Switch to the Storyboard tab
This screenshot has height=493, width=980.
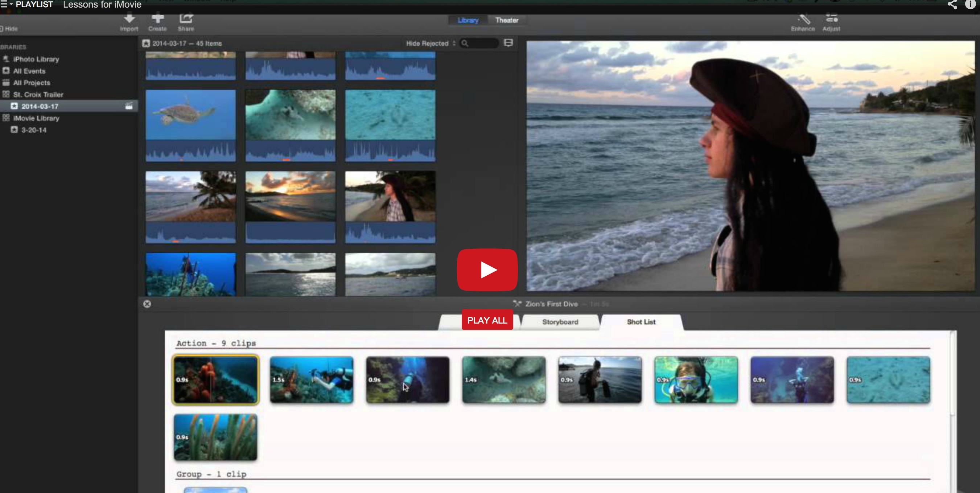point(560,322)
